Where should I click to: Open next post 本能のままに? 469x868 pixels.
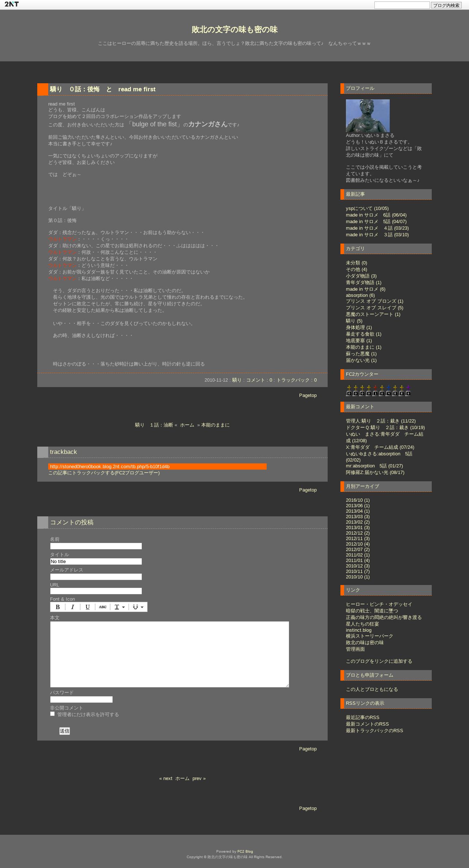[x=215, y=425]
